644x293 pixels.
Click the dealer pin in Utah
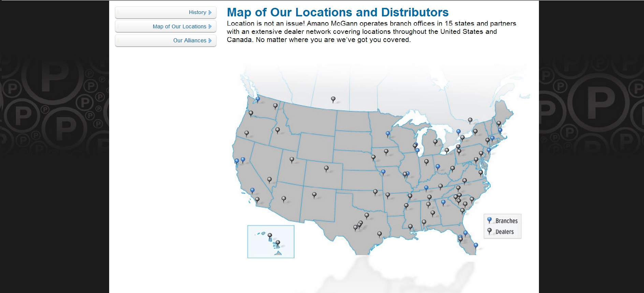click(x=292, y=159)
